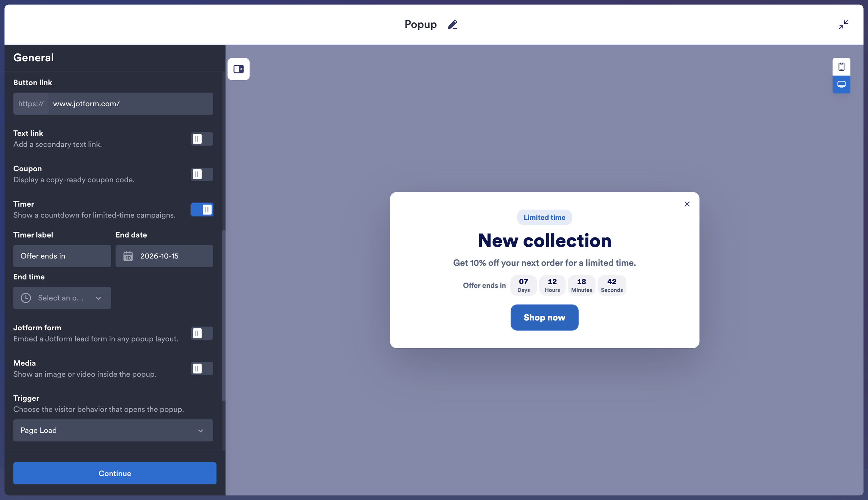Viewport: 868px width, 500px height.
Task: Click the Continue button
Action: (x=115, y=473)
